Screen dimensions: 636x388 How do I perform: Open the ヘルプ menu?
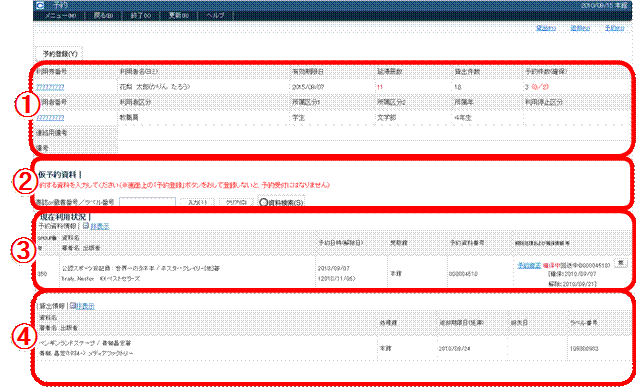point(215,15)
